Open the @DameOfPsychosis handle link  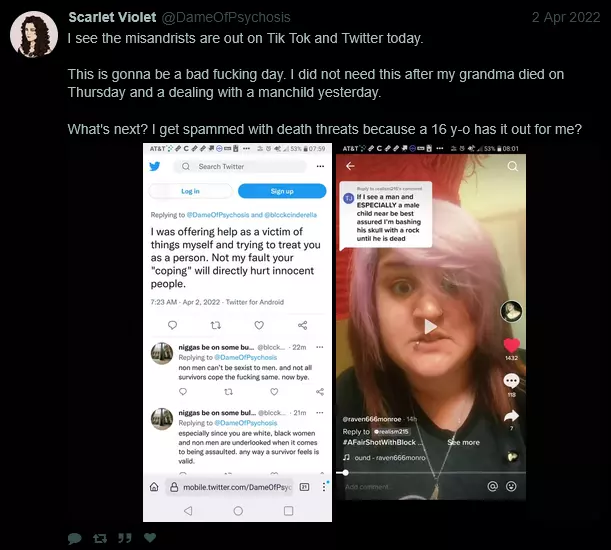[x=226, y=17]
